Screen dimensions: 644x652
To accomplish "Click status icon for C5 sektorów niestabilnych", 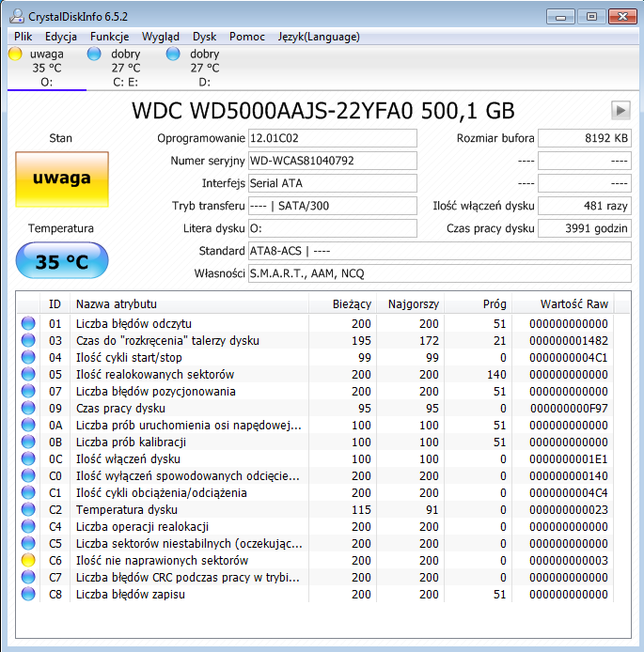I will 28,543.
